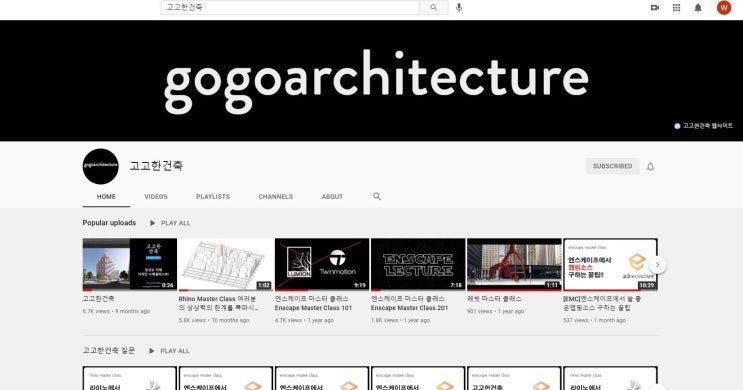Open the YouTube apps grid icon
This screenshot has width=743, height=390.
(x=676, y=8)
